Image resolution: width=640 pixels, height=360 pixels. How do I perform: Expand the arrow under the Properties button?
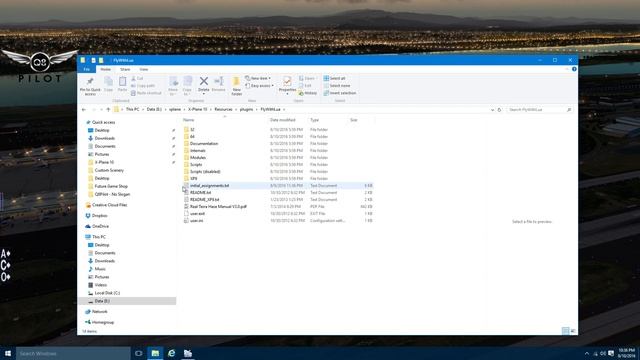point(287,94)
